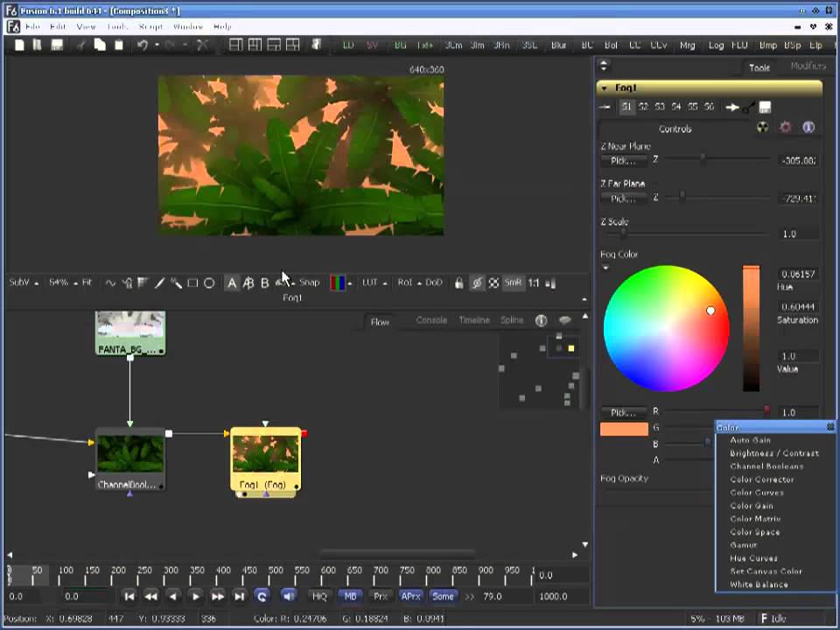Toggle viewer buffer A
The width and height of the screenshot is (840, 630).
coord(231,283)
